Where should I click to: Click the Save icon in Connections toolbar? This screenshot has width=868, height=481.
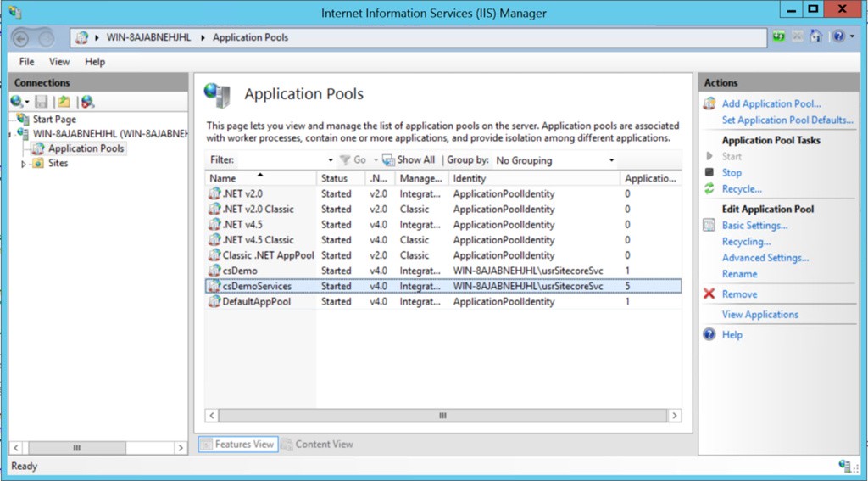[42, 102]
